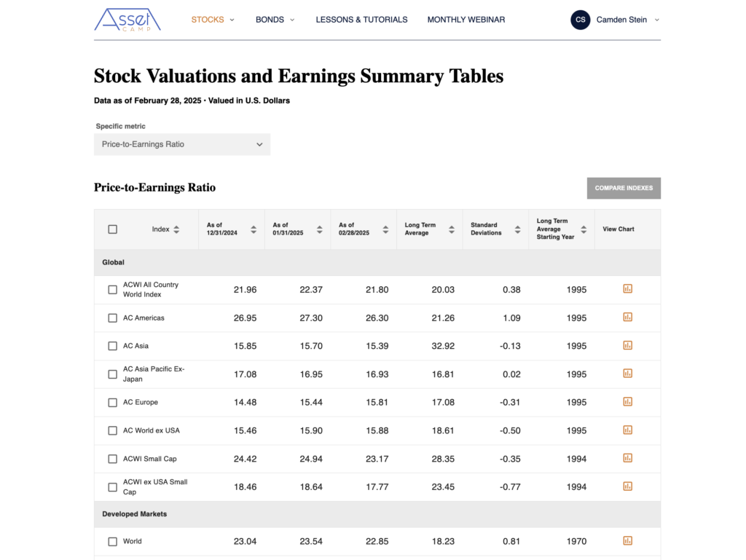
Task: Open Camden Stein account chevron
Action: click(657, 20)
